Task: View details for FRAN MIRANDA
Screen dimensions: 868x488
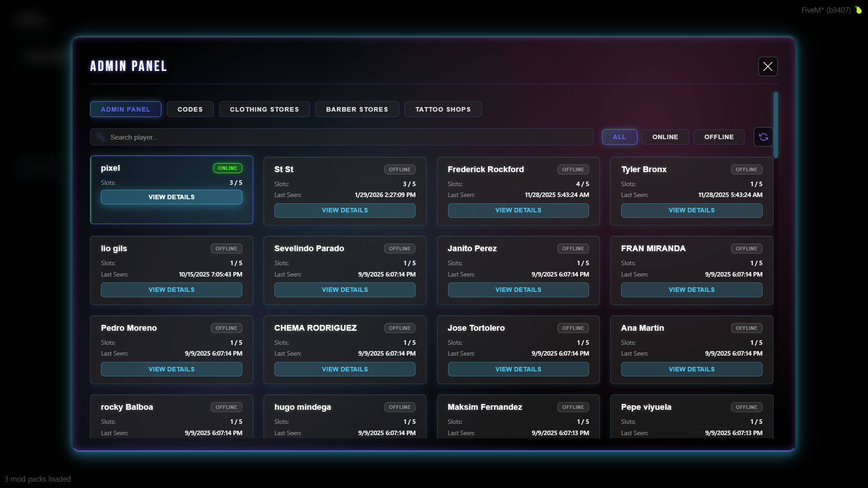Action: point(692,290)
